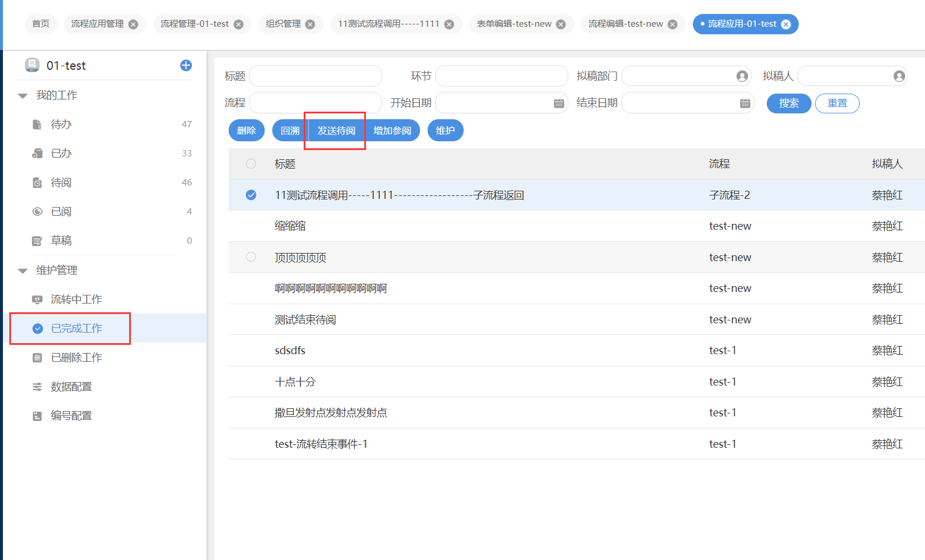Open the 结束日期 calendar picker

tap(745, 104)
